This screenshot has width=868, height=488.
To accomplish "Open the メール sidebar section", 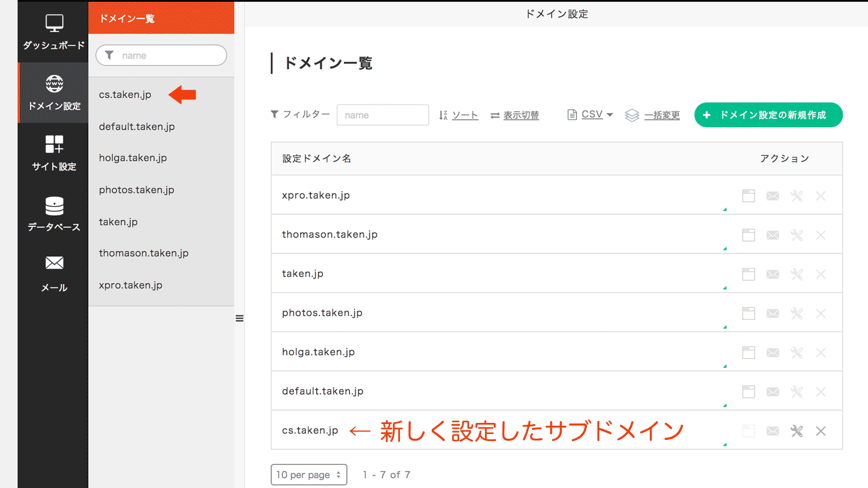I will point(53,274).
